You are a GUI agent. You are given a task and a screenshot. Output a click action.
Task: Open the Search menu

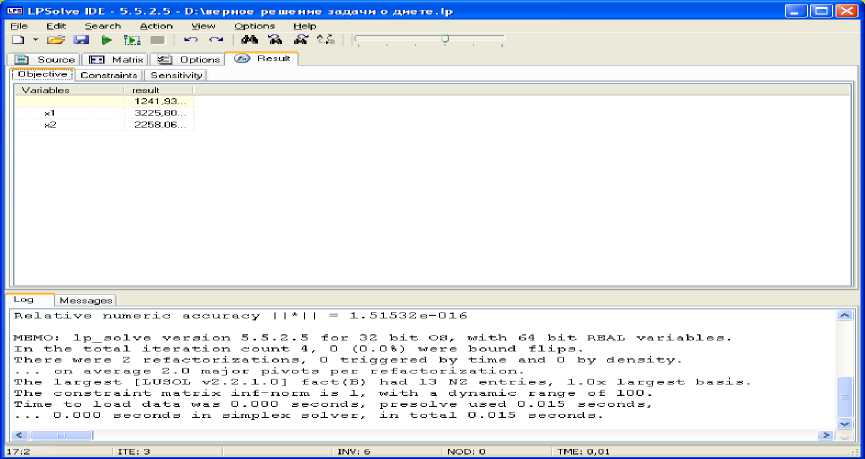click(x=103, y=26)
